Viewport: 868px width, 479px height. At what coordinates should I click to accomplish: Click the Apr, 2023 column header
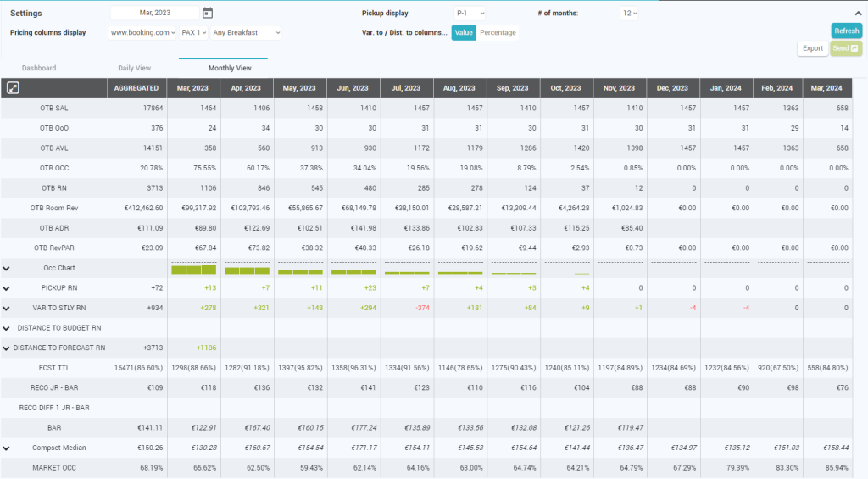coord(246,88)
